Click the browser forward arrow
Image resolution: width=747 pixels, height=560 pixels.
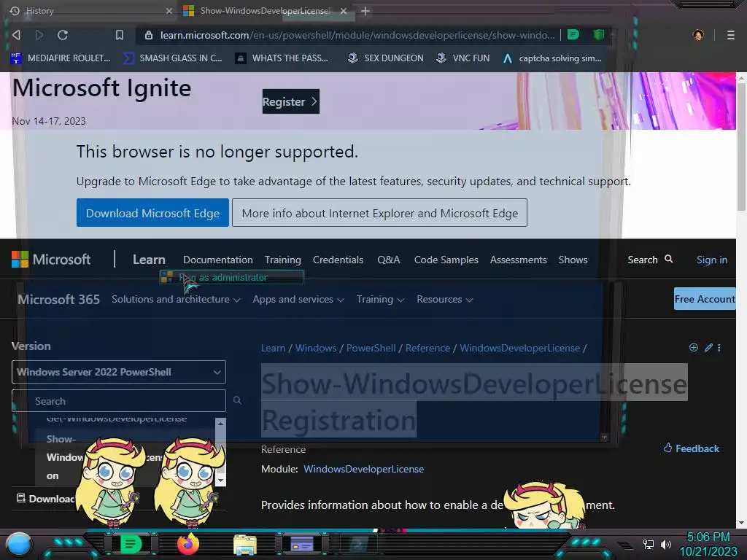pos(39,35)
